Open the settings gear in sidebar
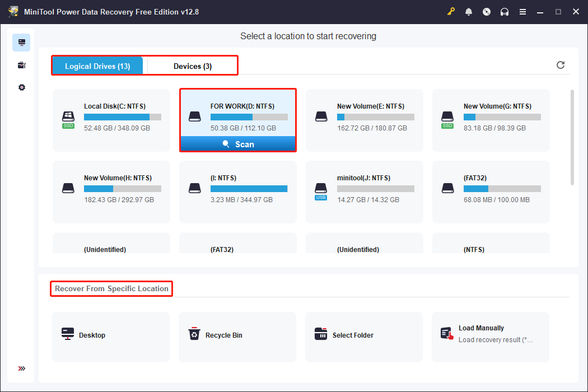 coord(21,87)
